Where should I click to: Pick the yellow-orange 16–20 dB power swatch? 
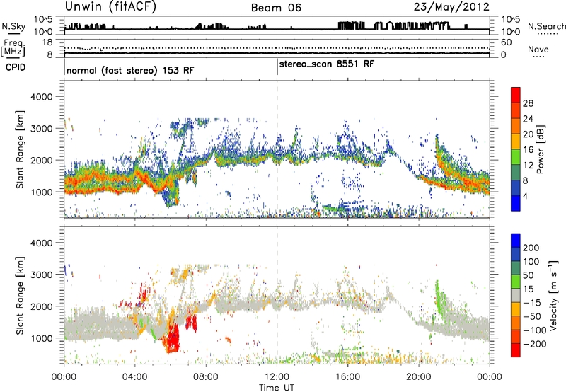pos(516,142)
